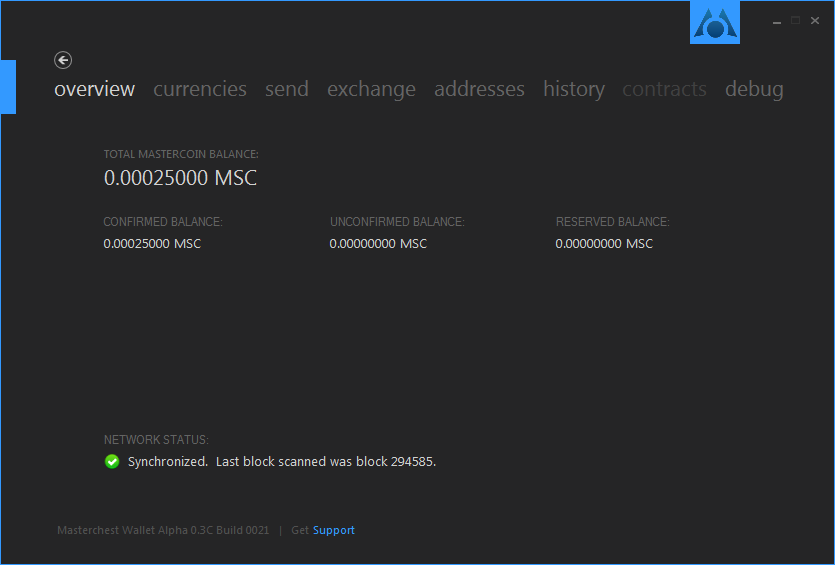Go to the send tab

(287, 89)
